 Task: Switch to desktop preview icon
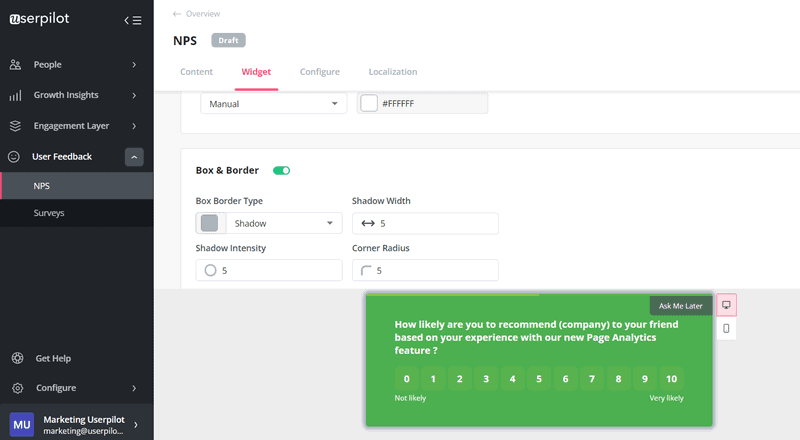pos(726,305)
